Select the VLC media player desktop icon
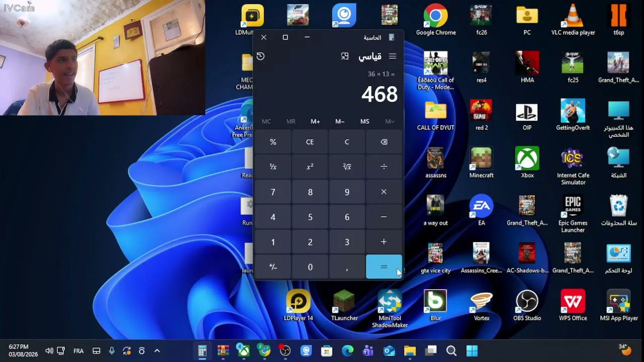The height and width of the screenshot is (362, 644). tap(573, 21)
